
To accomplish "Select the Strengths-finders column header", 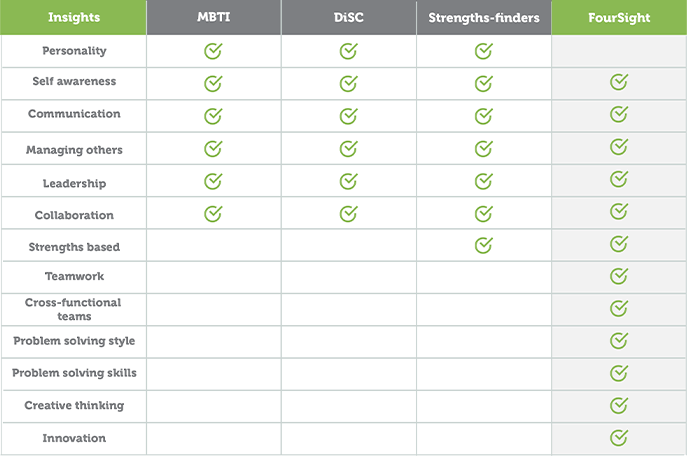I will click(484, 17).
